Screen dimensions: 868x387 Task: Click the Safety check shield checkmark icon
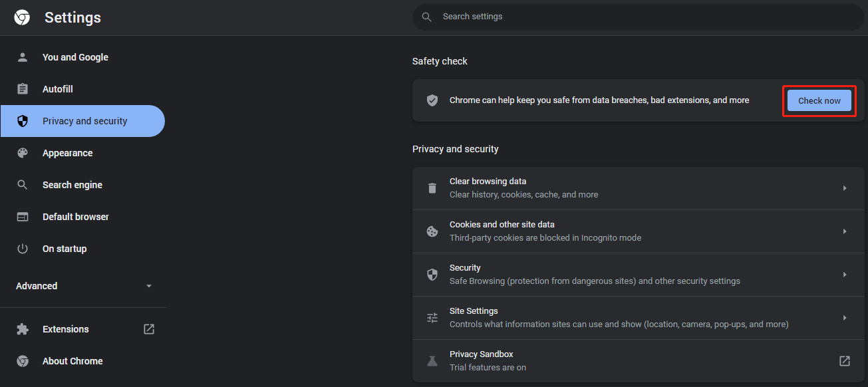tap(432, 100)
